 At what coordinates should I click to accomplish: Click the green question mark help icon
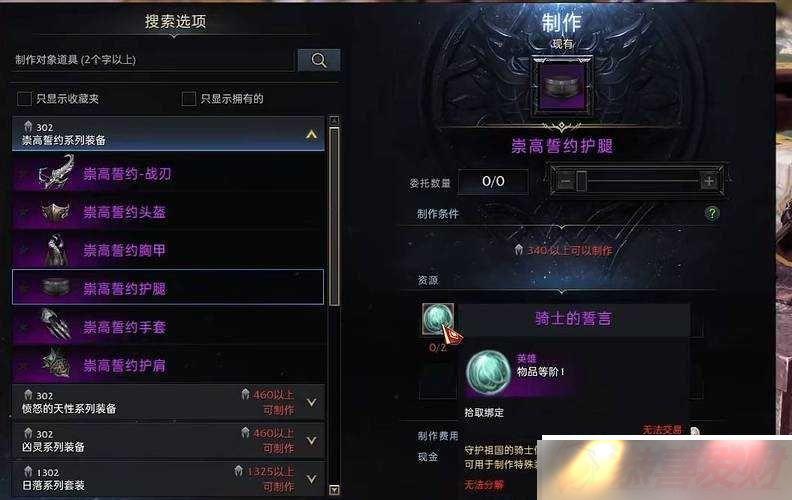[712, 213]
